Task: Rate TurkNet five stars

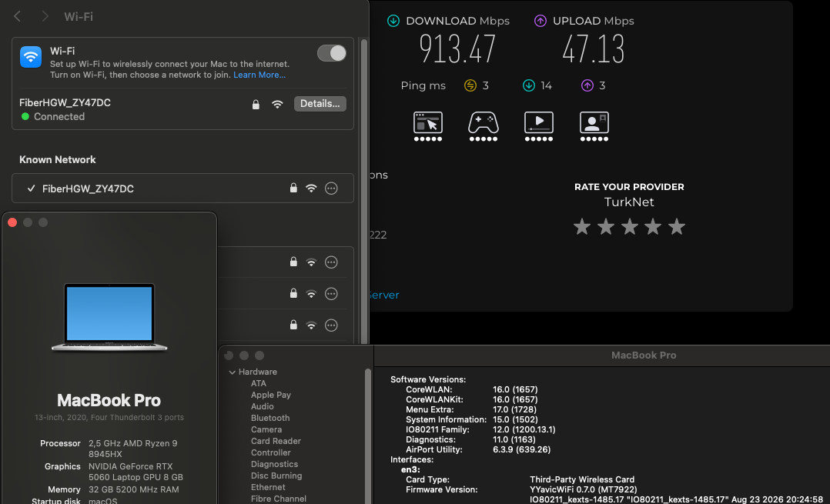Action: 677,227
